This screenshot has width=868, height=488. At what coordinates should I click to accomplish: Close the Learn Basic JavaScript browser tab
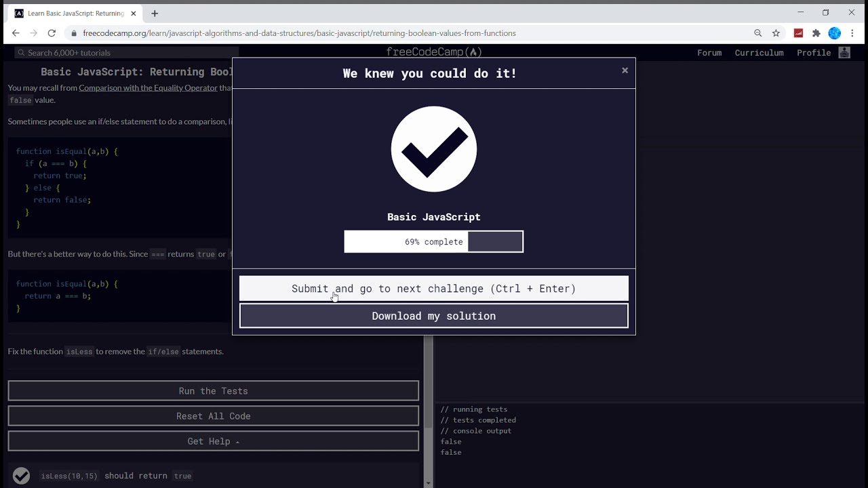[134, 13]
